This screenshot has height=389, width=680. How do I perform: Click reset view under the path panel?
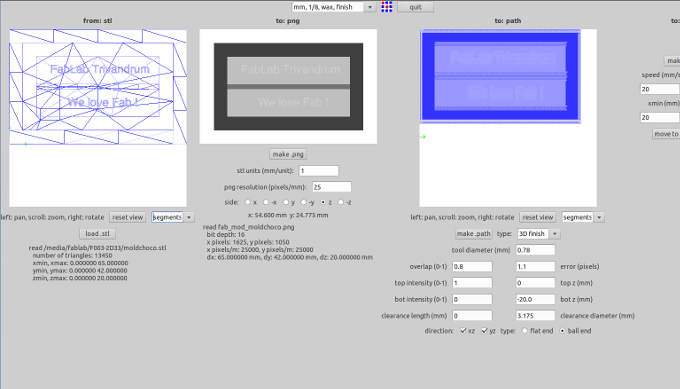click(538, 217)
